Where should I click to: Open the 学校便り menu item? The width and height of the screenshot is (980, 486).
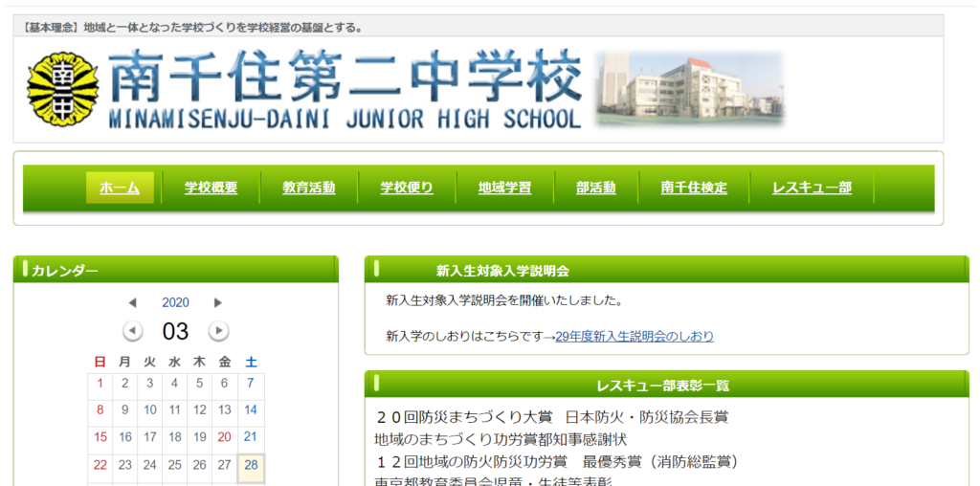coord(407,188)
